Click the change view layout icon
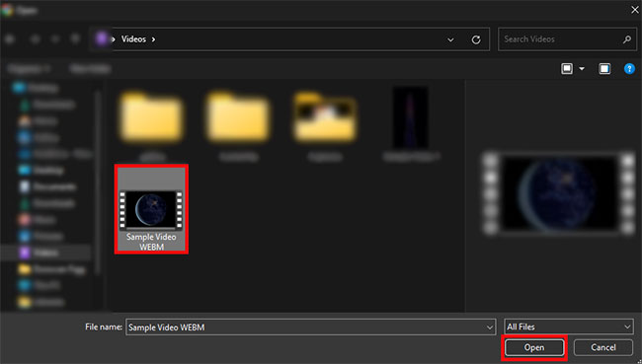The height and width of the screenshot is (364, 642). coord(567,69)
